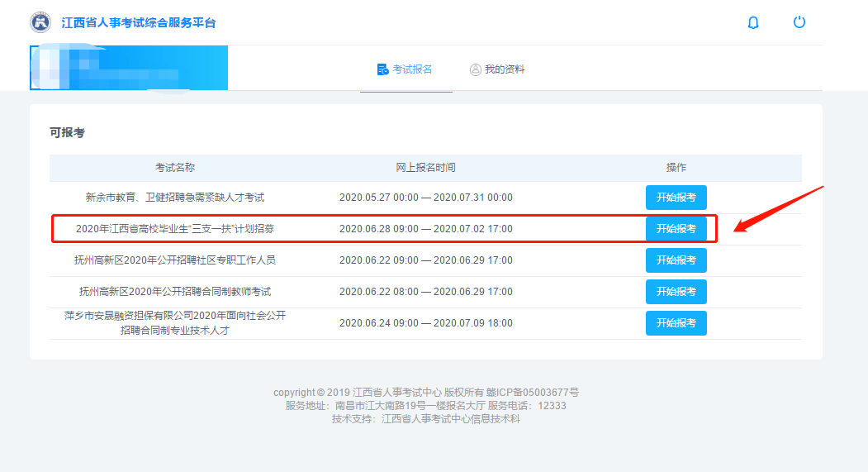This screenshot has width=868, height=472.
Task: Click 开始报考 for 三支一扶 计划招募
Action: click(x=676, y=229)
